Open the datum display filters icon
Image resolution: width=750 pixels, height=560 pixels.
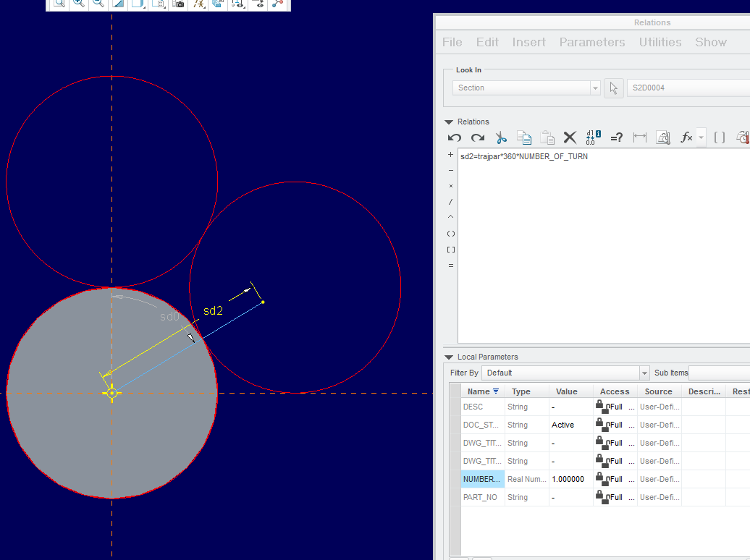(198, 4)
